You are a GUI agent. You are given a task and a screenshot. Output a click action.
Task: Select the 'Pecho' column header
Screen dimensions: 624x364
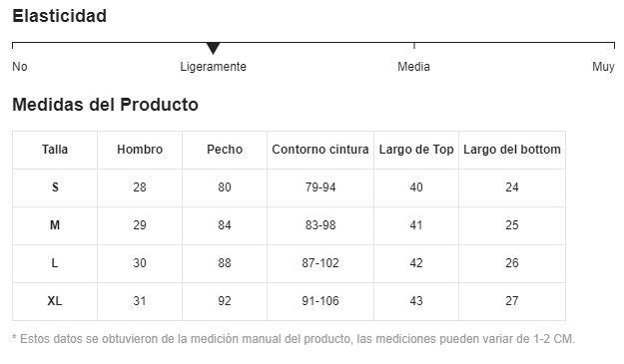tap(225, 150)
